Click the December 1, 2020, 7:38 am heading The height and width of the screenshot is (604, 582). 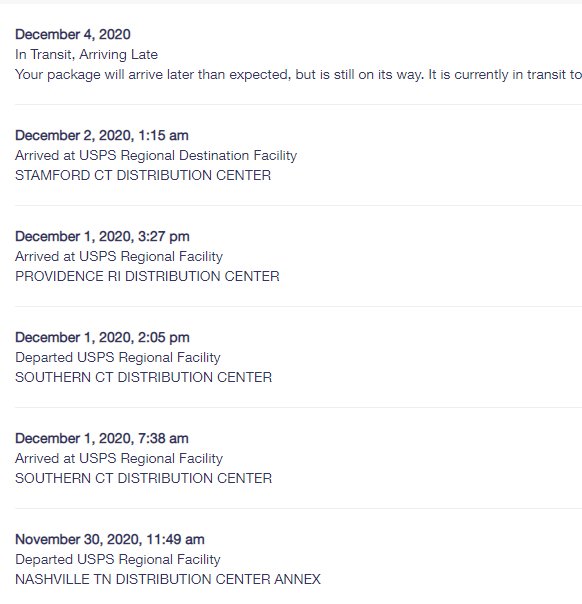click(102, 438)
